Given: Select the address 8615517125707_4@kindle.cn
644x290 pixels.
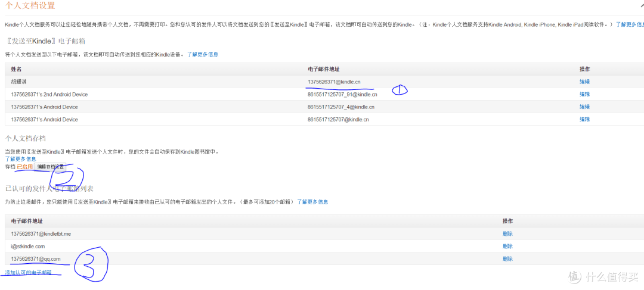Looking at the screenshot, I should coord(341,107).
